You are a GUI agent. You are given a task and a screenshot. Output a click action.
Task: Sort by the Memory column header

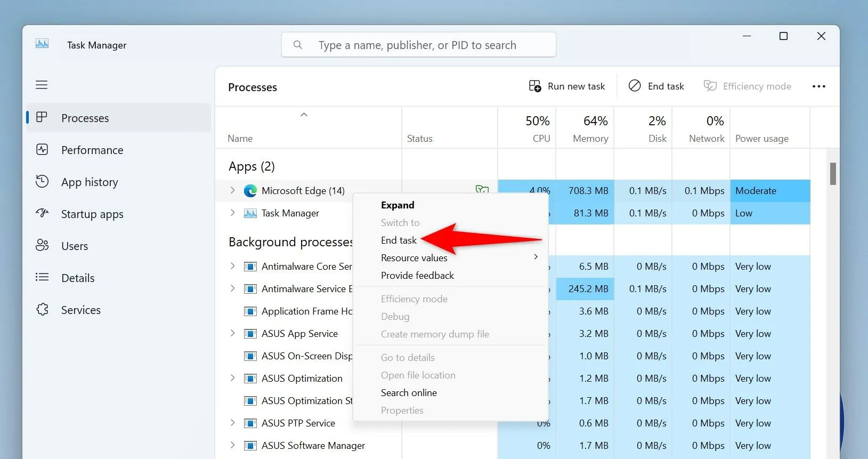[585, 128]
